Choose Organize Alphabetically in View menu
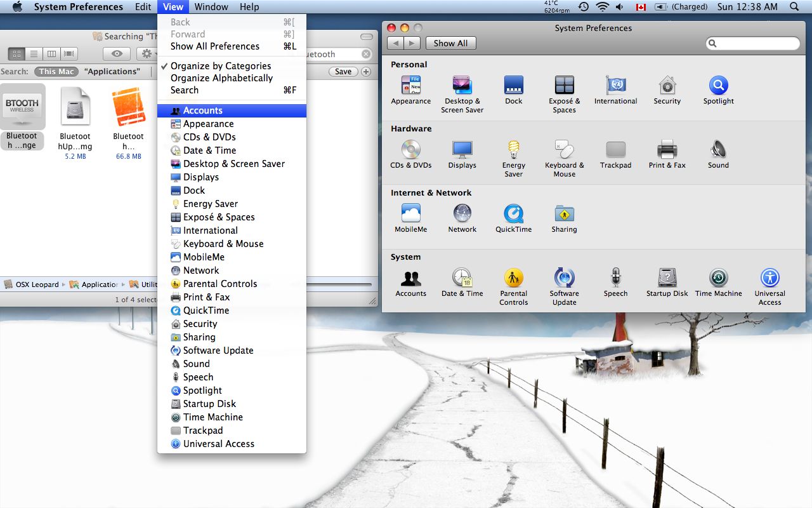This screenshot has width=812, height=508. tap(221, 78)
